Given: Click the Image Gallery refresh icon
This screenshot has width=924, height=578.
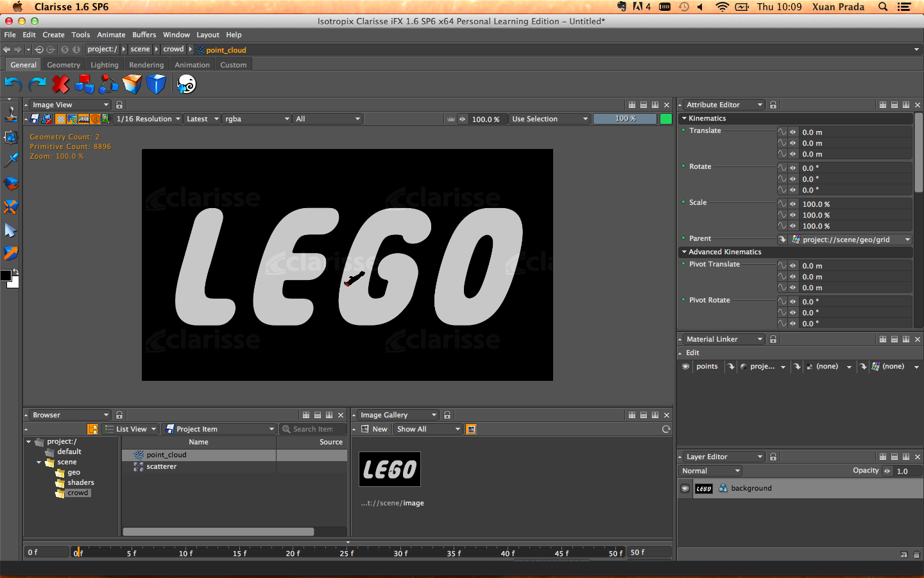Looking at the screenshot, I should coord(666,429).
